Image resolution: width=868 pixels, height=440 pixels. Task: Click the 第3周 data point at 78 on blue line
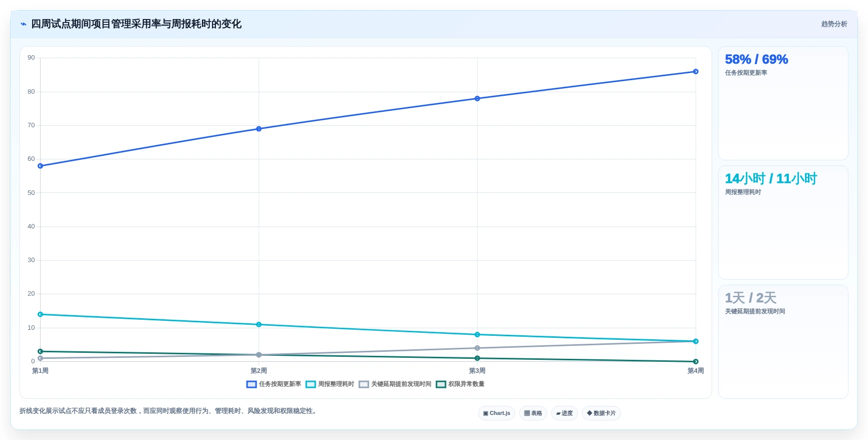pyautogui.click(x=477, y=99)
